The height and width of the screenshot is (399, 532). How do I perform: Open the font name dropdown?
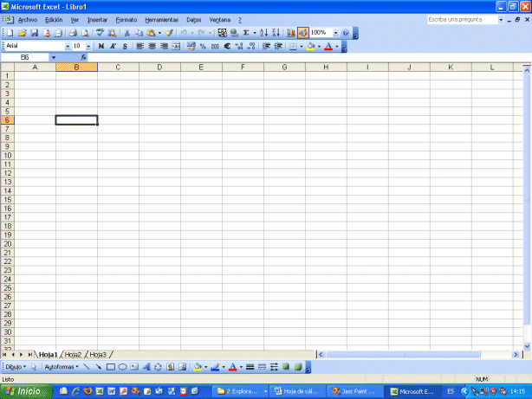pyautogui.click(x=68, y=47)
